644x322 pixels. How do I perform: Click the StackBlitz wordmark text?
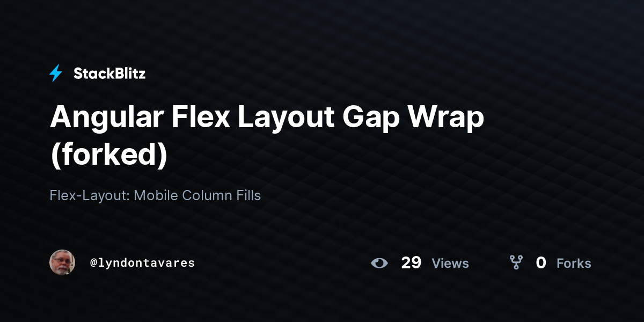[109, 74]
